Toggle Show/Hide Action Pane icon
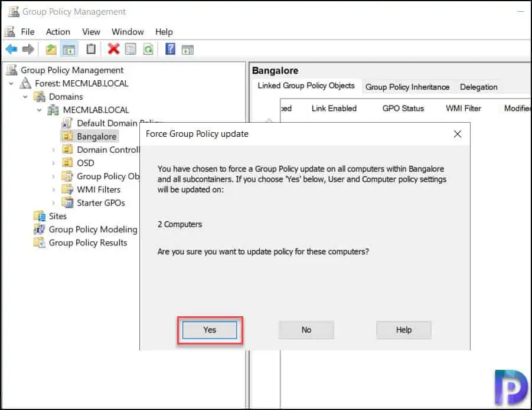Image resolution: width=532 pixels, height=410 pixels. click(x=188, y=50)
